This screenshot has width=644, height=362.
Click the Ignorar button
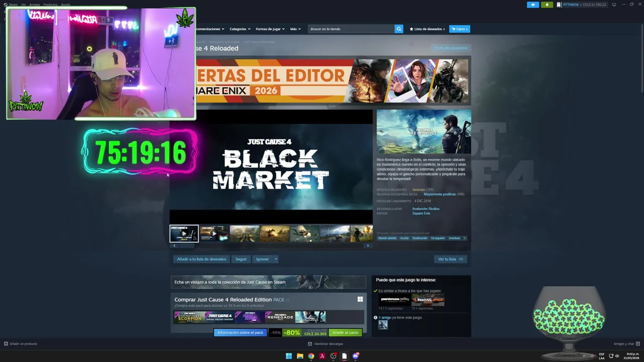[262, 259]
